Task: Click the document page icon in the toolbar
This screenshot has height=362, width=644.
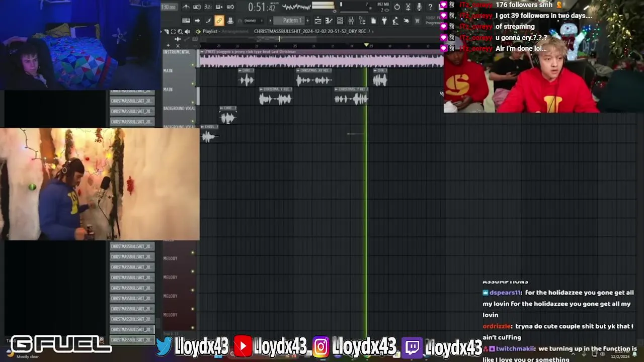Action: 373,21
